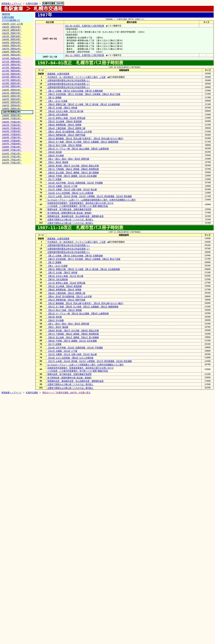
Task: Open 1983年（昭和58年） sidebar link
Action: [12, 99]
